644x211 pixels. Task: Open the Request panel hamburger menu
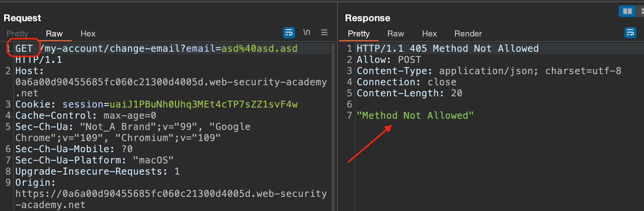(324, 33)
